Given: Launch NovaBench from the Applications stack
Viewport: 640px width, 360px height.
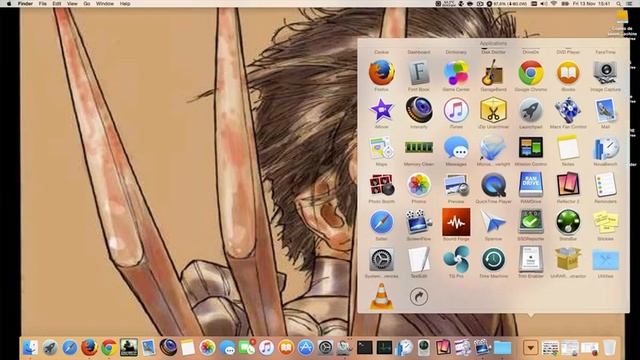Looking at the screenshot, I should point(605,148).
